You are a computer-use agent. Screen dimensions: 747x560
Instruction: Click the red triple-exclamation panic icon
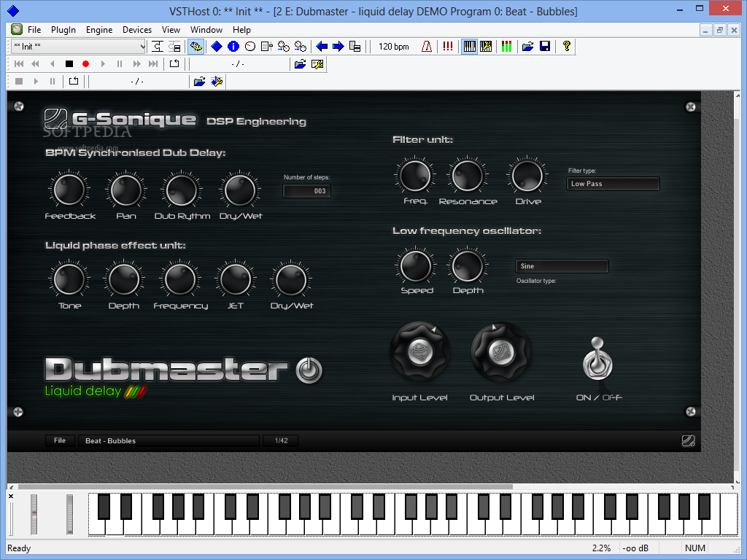(447, 46)
